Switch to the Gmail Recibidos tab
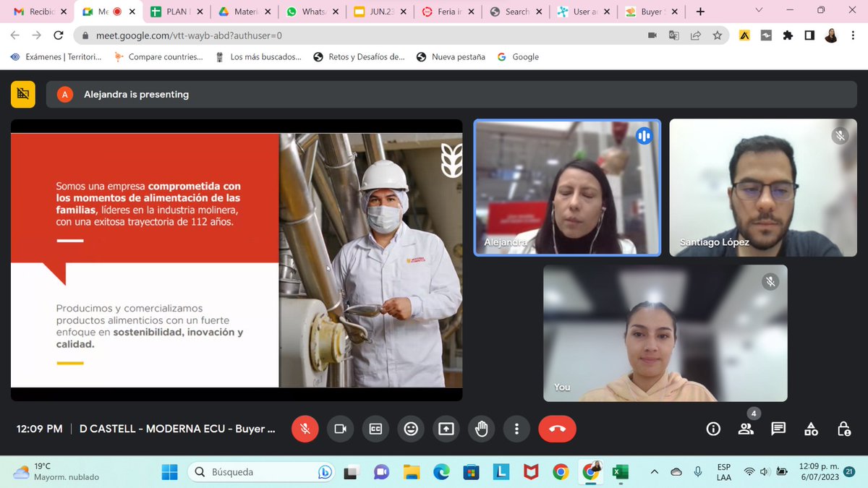868x488 pixels. click(41, 12)
